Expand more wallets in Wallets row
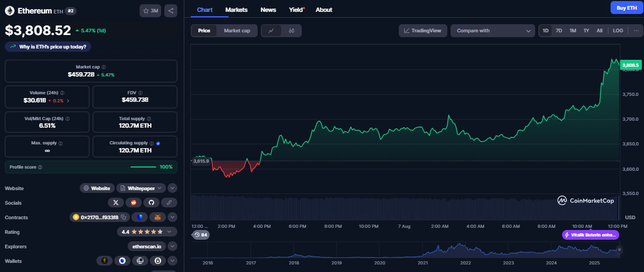This screenshot has height=272, width=644. coord(172,261)
